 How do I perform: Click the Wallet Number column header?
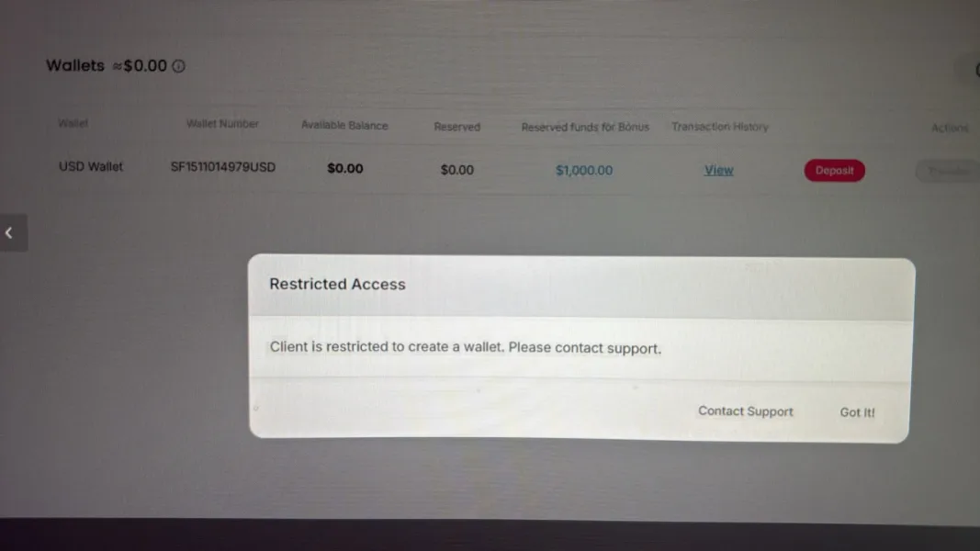point(222,124)
